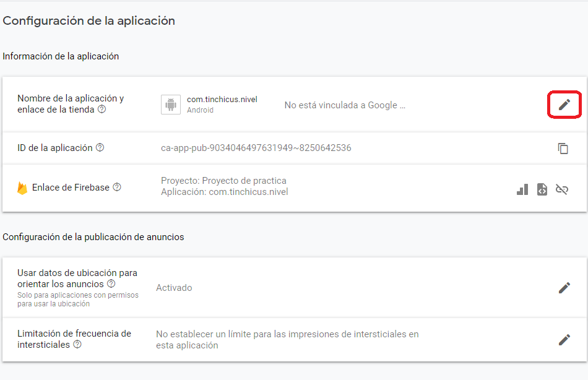Edit the location data ad targeting setting
This screenshot has height=380, width=588.
pyautogui.click(x=564, y=288)
